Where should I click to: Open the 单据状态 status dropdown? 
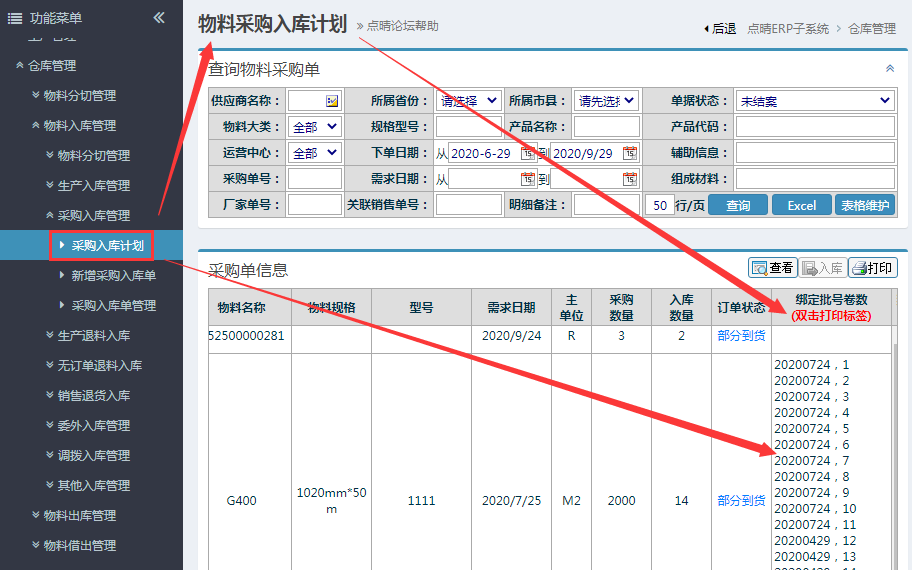pyautogui.click(x=815, y=101)
